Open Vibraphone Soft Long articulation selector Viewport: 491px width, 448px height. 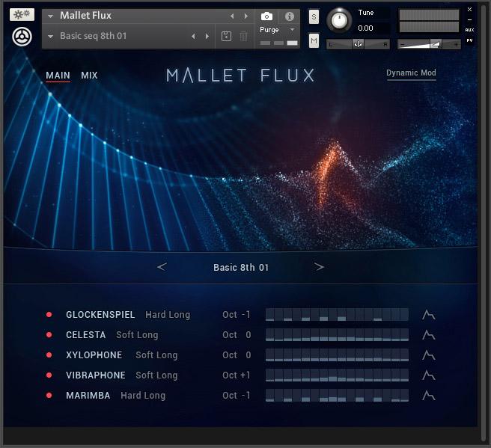156,375
